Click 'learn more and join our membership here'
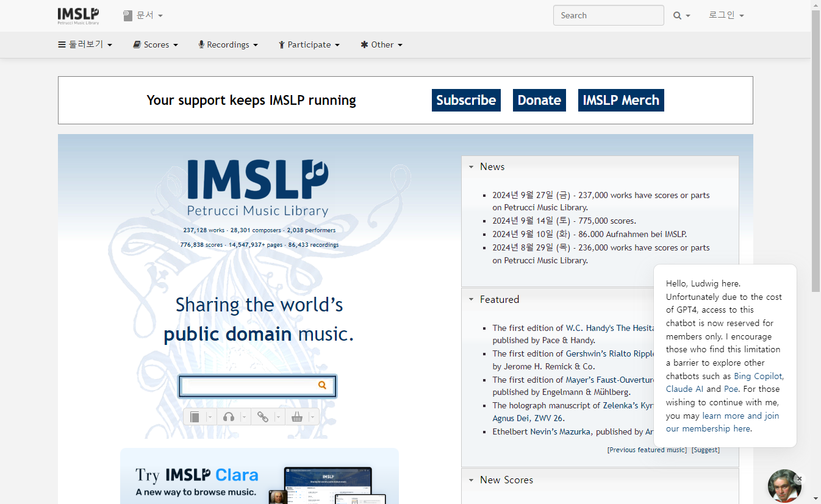821x504 pixels. pyautogui.click(x=722, y=422)
